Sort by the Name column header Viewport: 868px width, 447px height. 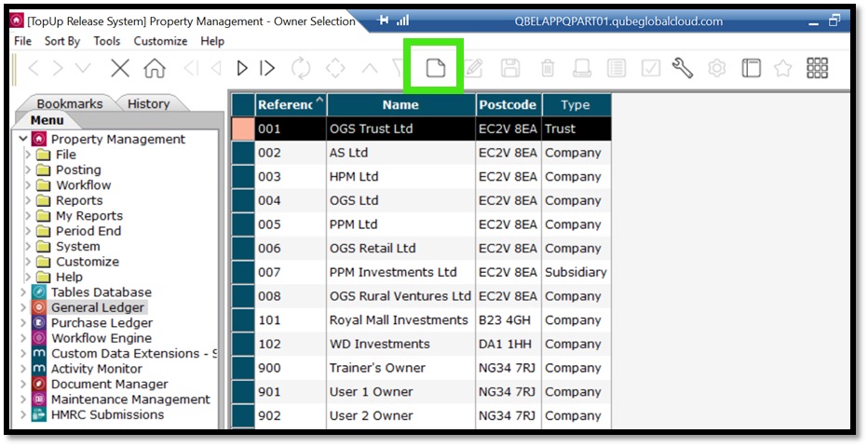tap(400, 105)
